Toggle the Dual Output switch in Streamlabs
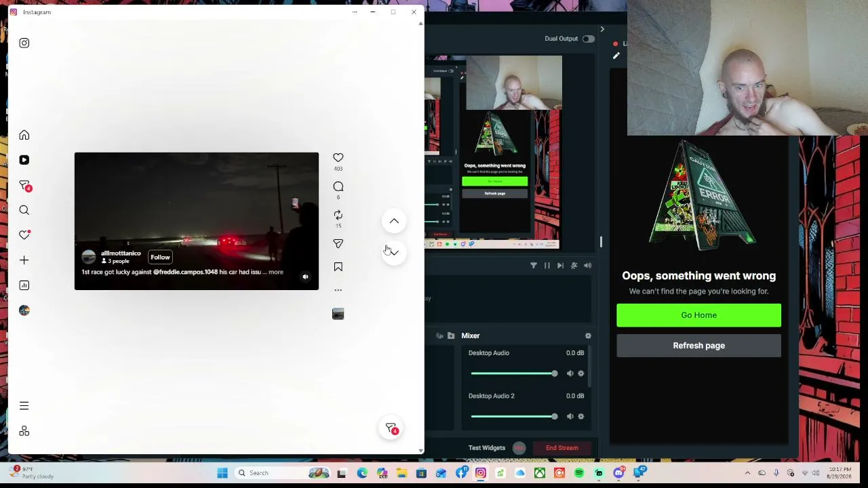Image resolution: width=868 pixels, height=488 pixels. pos(588,39)
